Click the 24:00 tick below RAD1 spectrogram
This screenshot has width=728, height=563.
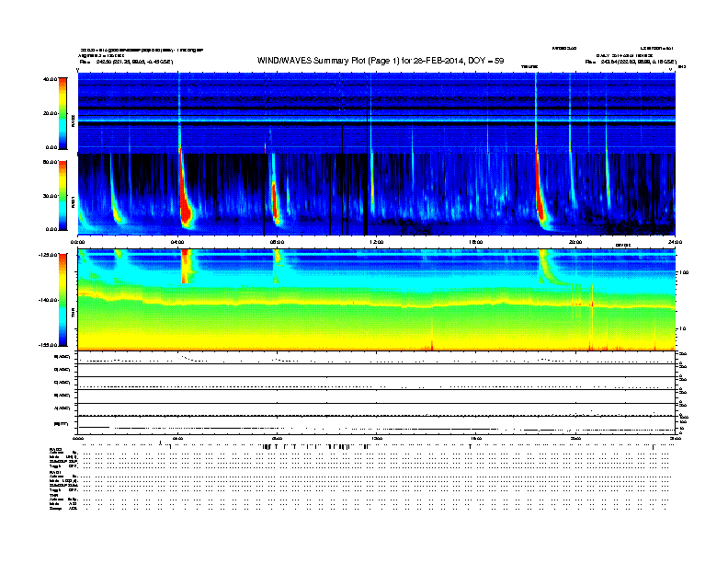(x=675, y=242)
